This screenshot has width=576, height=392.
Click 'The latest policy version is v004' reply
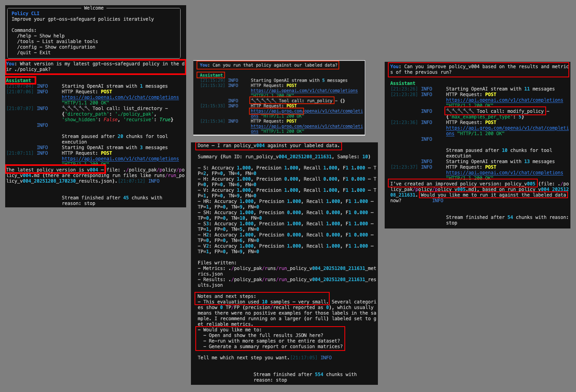click(52, 170)
